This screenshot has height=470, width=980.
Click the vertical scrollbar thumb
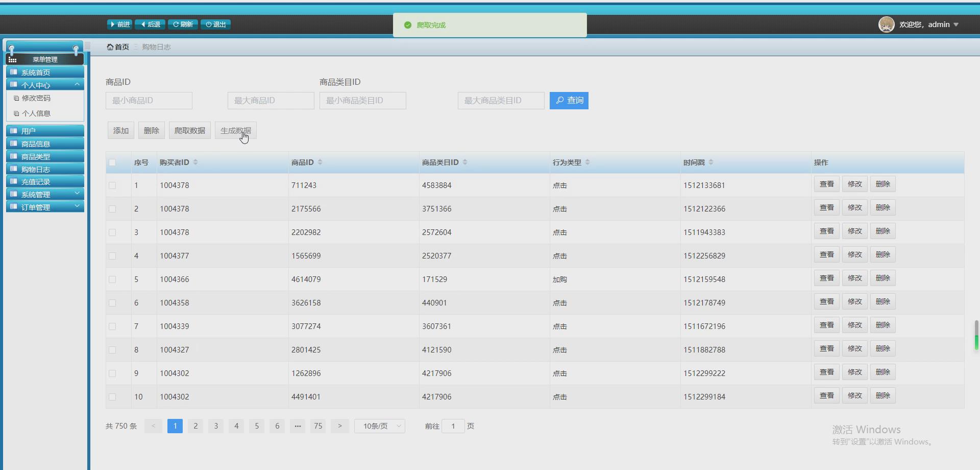click(976, 335)
